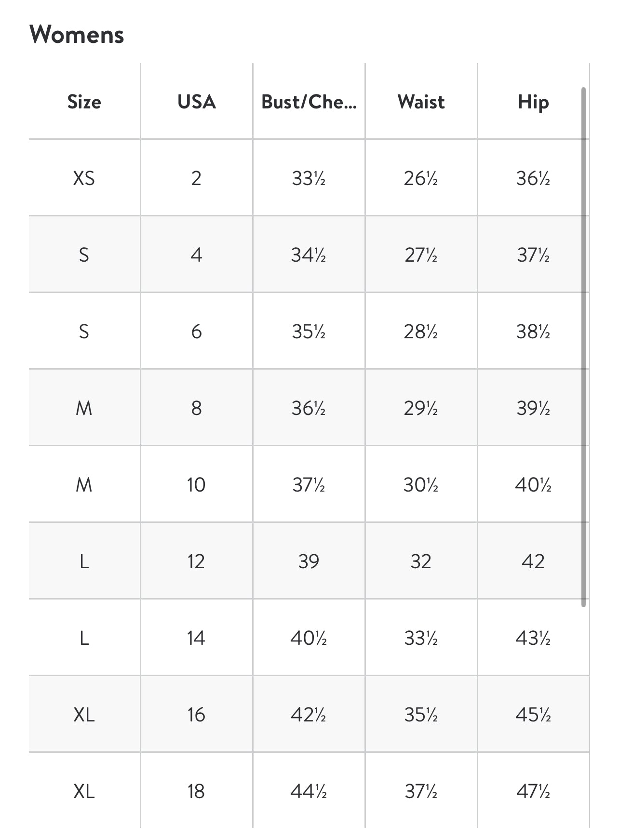This screenshot has height=840, width=619.
Task: Select the hip value 42 cell
Action: (533, 561)
